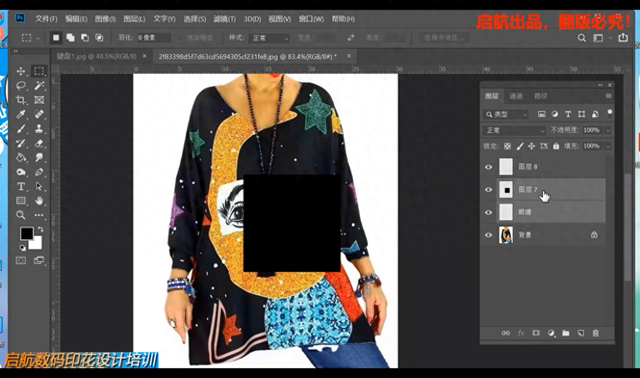This screenshot has height=378, width=640.
Task: Click the background white color swatch
Action: point(36,244)
